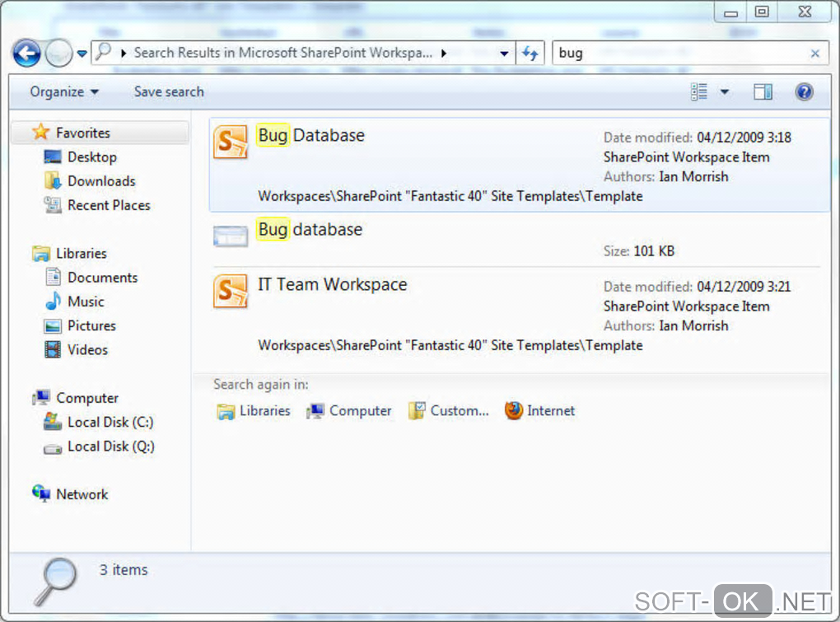Select the Bug database 101 KB result
This screenshot has height=622, width=840.
click(x=517, y=240)
